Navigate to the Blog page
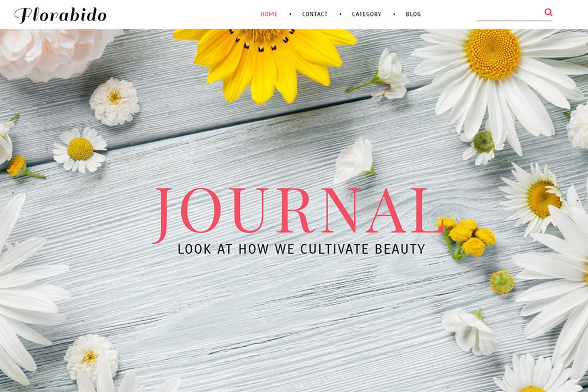 click(x=413, y=14)
